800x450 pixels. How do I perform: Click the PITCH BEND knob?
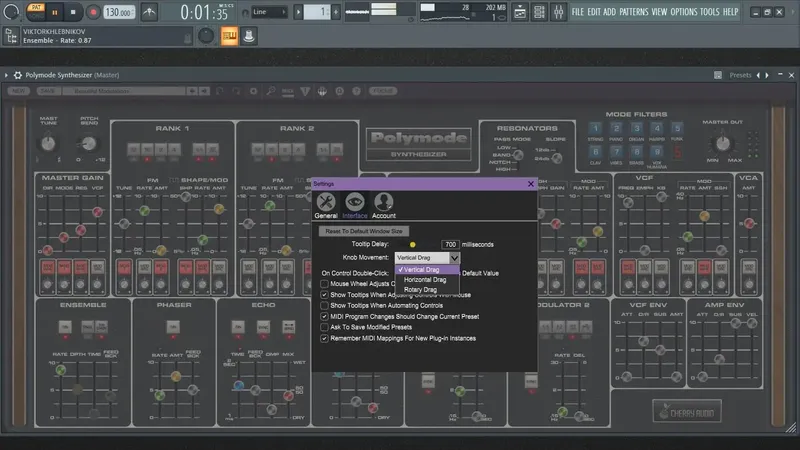88,143
